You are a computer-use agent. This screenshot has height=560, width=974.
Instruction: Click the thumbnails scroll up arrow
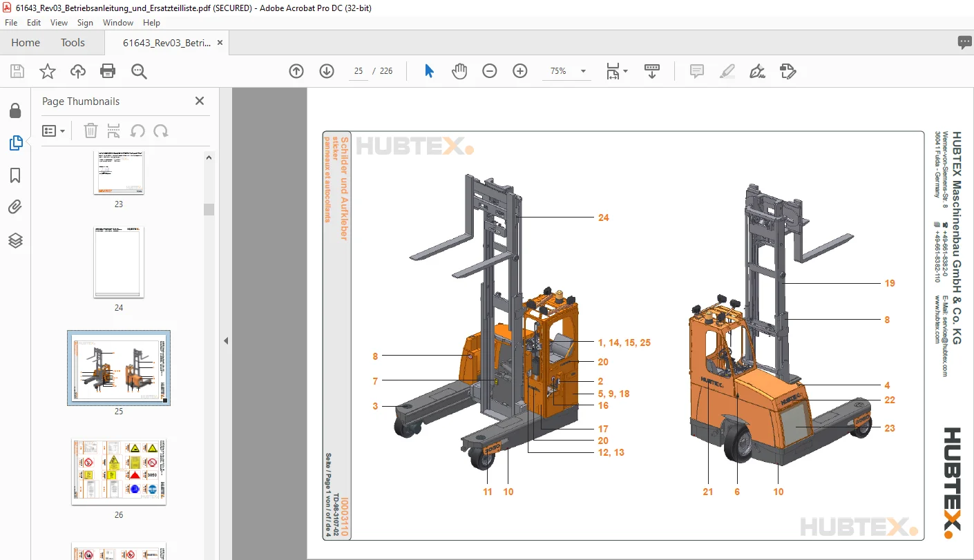[x=209, y=157]
